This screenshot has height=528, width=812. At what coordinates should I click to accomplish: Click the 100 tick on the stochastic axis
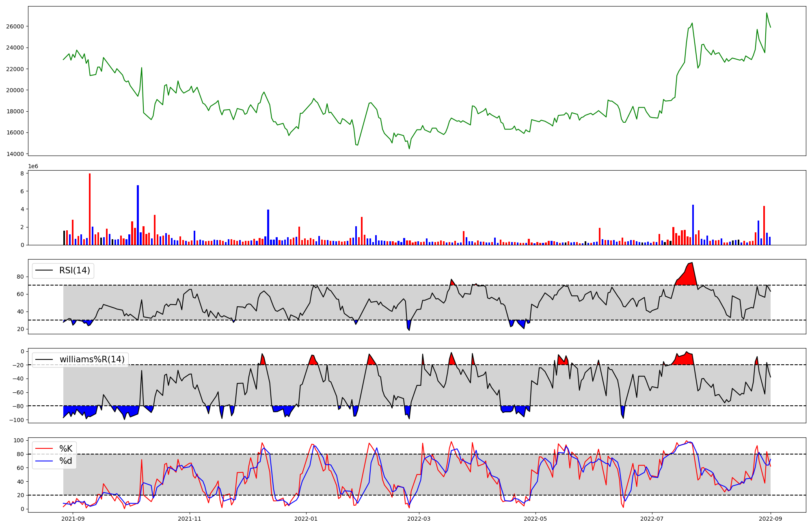(18, 440)
